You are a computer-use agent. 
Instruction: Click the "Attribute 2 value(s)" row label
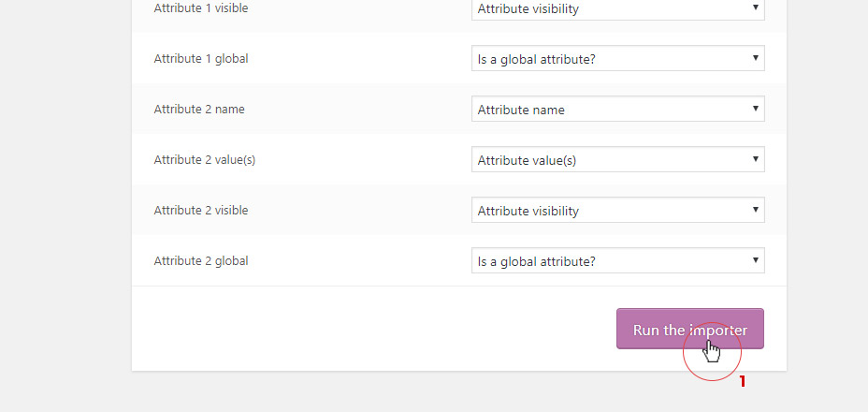click(x=205, y=159)
